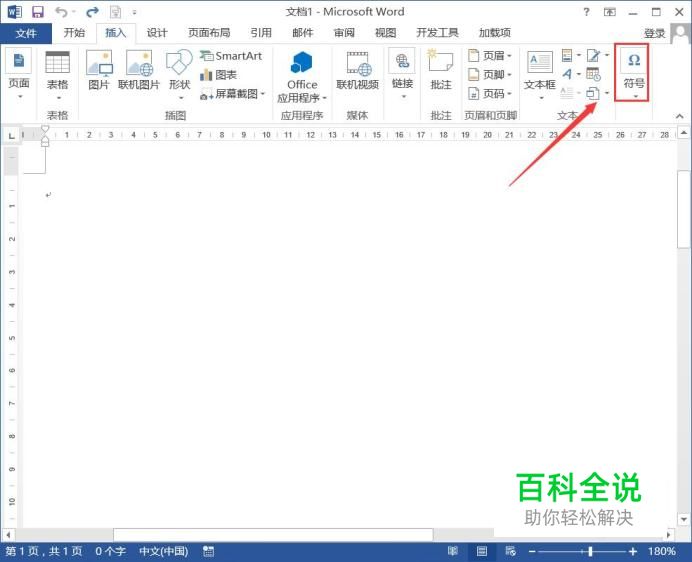The width and height of the screenshot is (692, 562).
Task: Open the 页面 (Pages) button
Action: click(x=19, y=74)
